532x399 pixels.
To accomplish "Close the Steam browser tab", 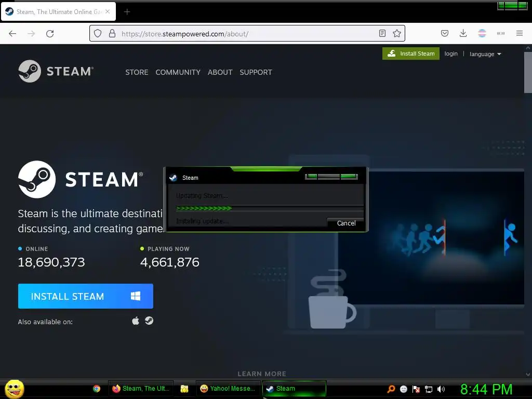I will [x=108, y=11].
